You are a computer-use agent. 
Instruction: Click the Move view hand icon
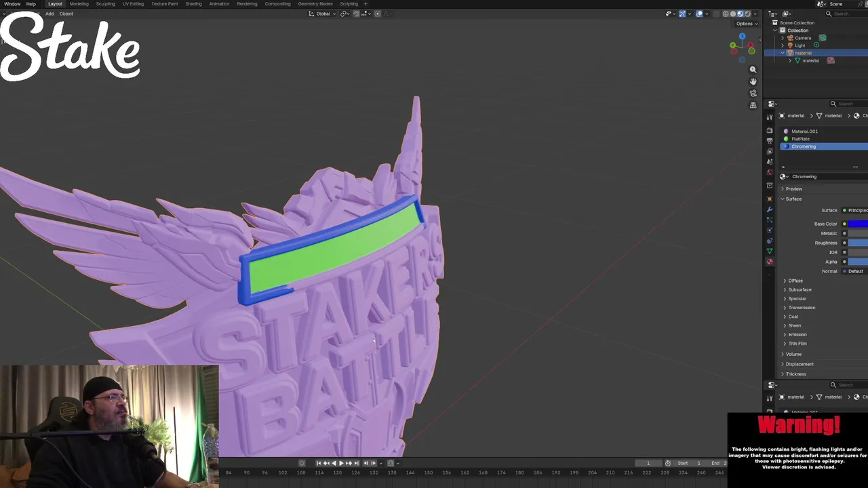(x=753, y=81)
